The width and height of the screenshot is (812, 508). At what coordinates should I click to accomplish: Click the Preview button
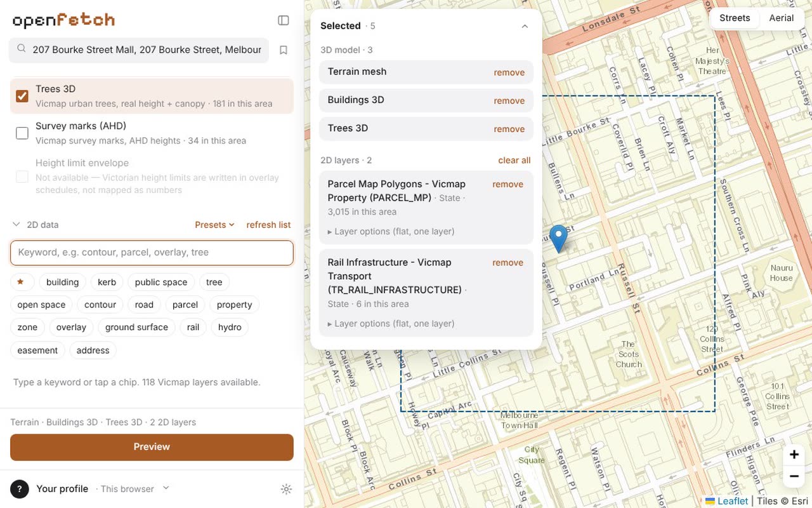coord(152,447)
